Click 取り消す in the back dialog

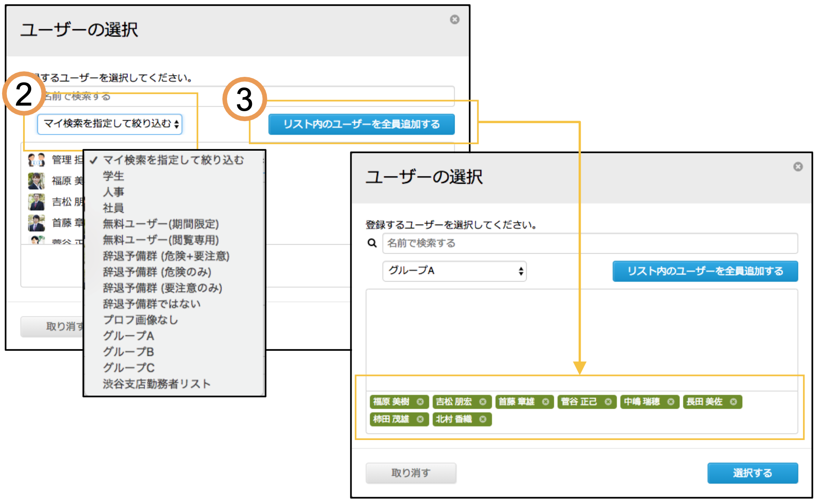[52, 327]
